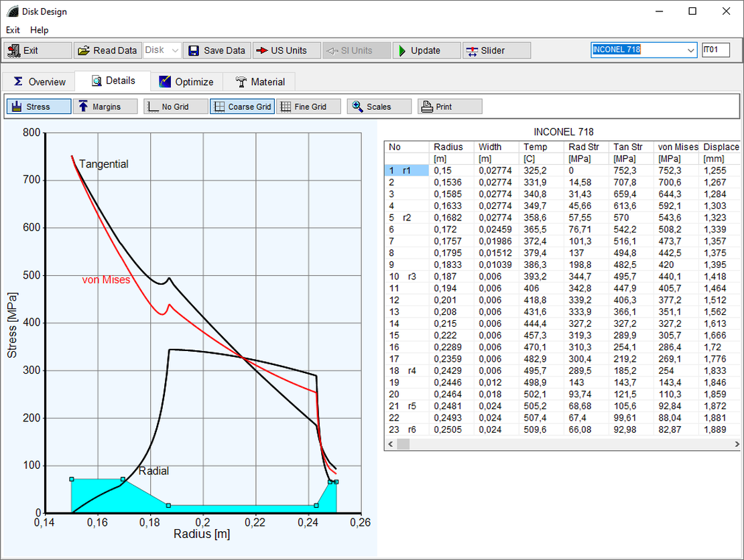Click the Read Data folder icon
The height and width of the screenshot is (560, 744).
[x=84, y=50]
